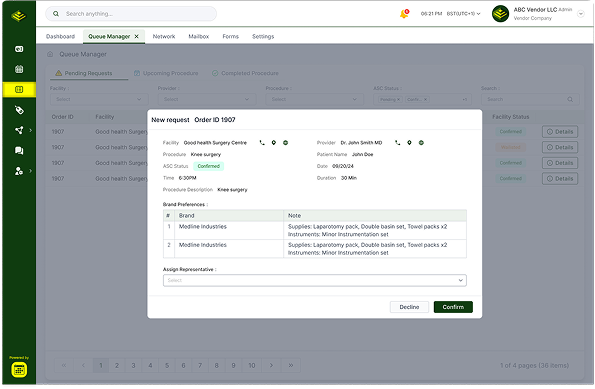The width and height of the screenshot is (595, 389).
Task: Open the ID card sidebar icon
Action: pos(19,49)
